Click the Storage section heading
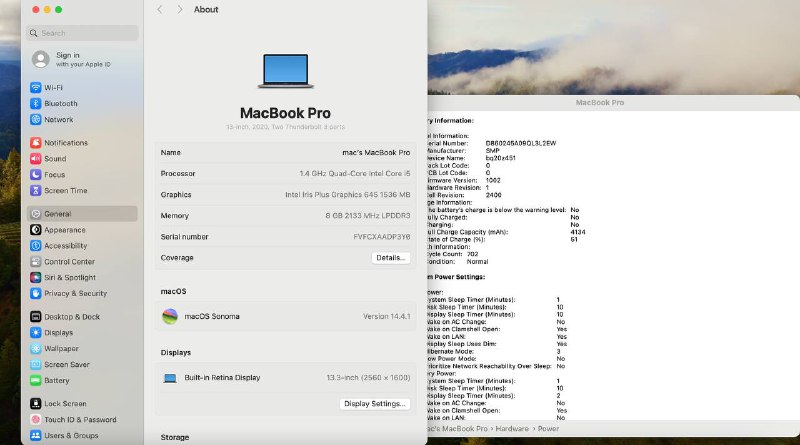800x445 pixels. 175,437
